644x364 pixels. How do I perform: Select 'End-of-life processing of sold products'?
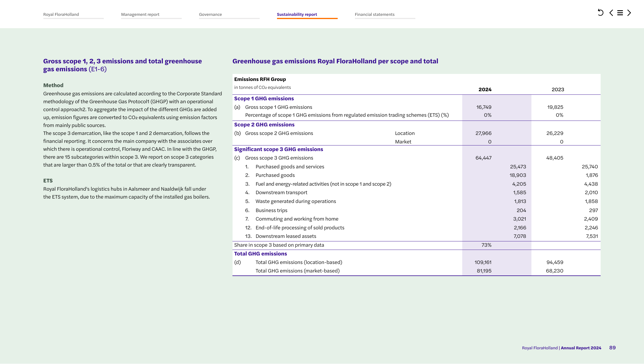pyautogui.click(x=300, y=228)
